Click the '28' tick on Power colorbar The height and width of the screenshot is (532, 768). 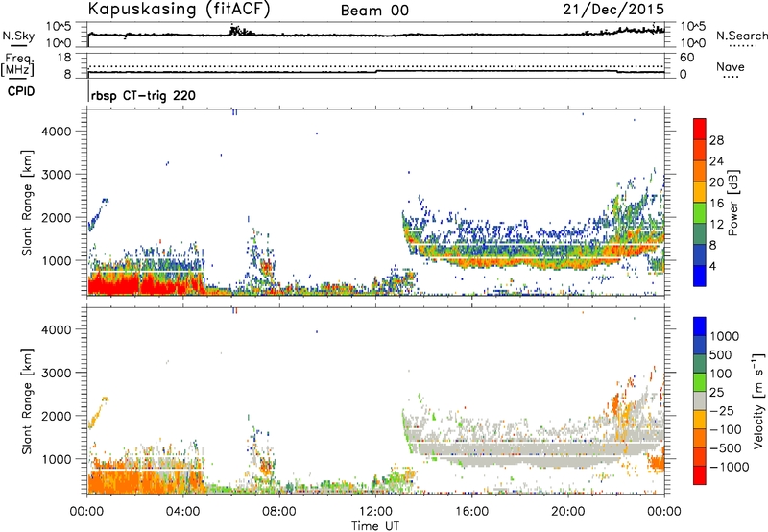click(716, 140)
